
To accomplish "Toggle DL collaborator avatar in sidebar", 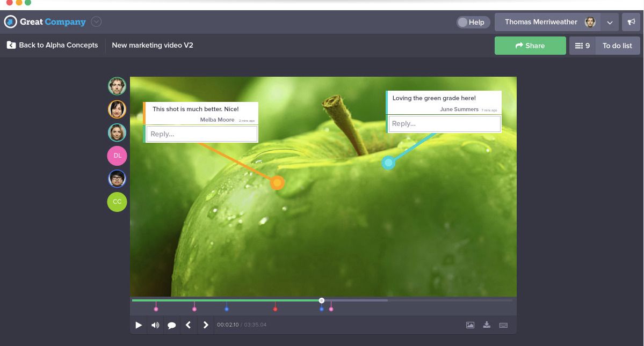I will point(117,156).
